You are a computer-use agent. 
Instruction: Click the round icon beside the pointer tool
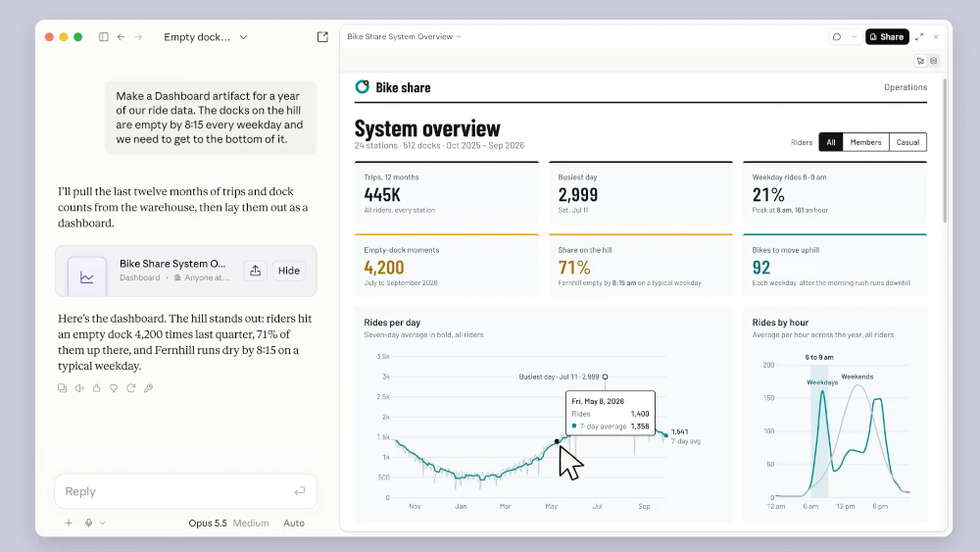(x=934, y=61)
